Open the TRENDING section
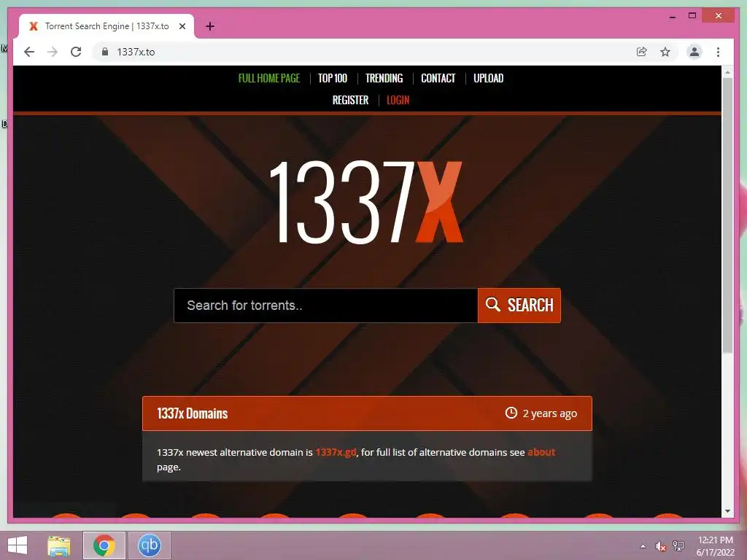 pyautogui.click(x=384, y=78)
